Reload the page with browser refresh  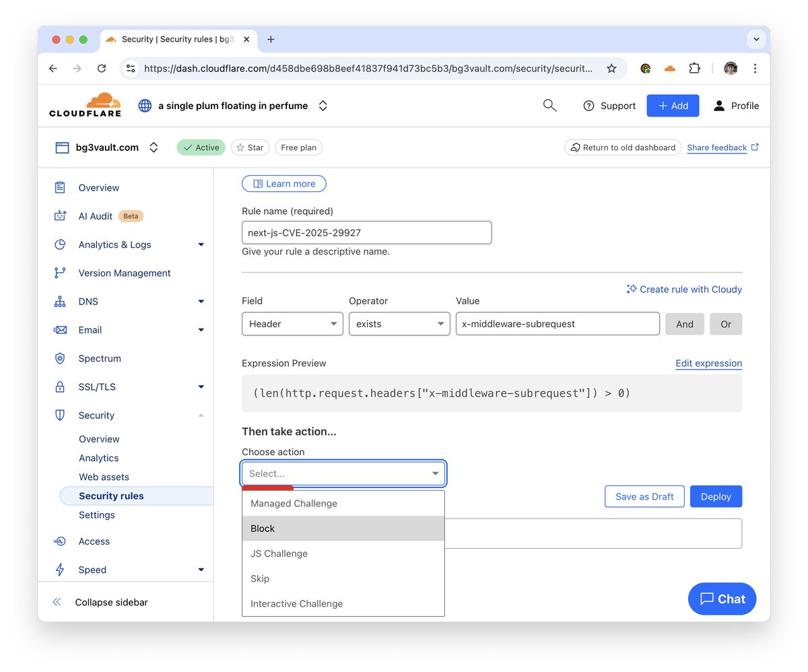(102, 68)
